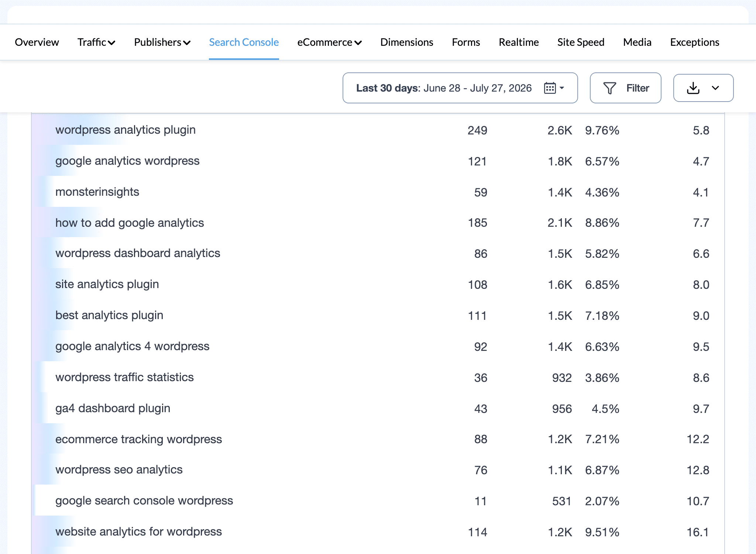Switch to the Overview tab
The height and width of the screenshot is (554, 756).
point(37,42)
